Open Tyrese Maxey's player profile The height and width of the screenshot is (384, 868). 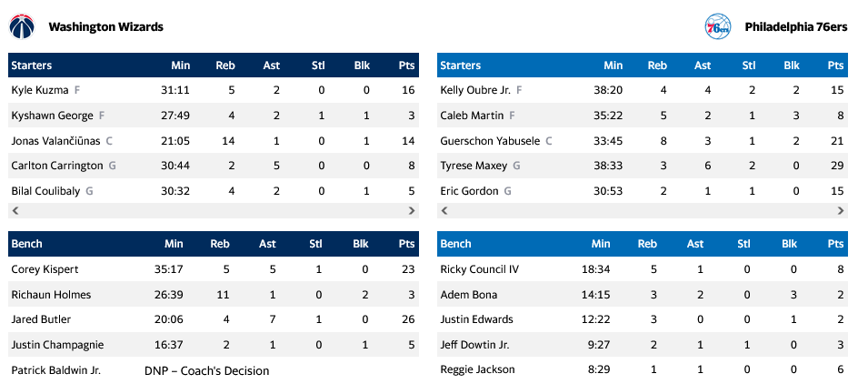[x=474, y=166]
